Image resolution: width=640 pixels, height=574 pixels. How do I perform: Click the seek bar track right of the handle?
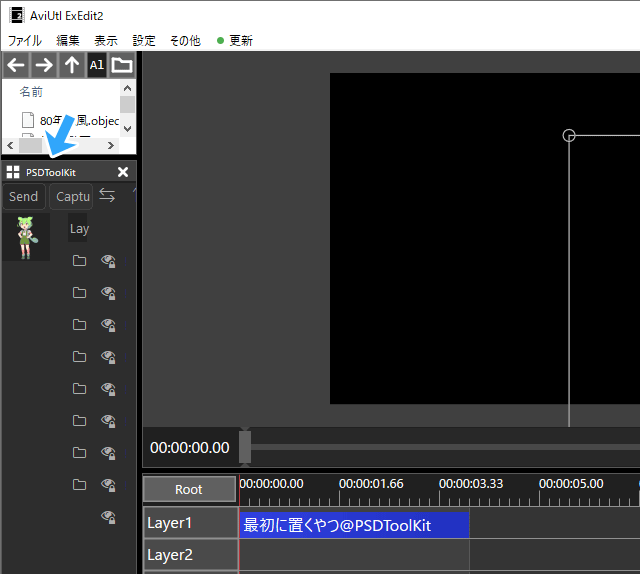(445, 447)
